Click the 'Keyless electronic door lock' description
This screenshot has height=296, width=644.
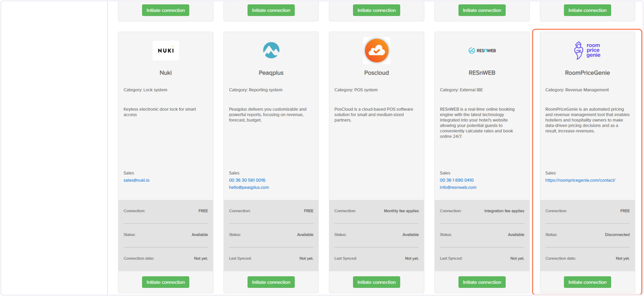[160, 112]
